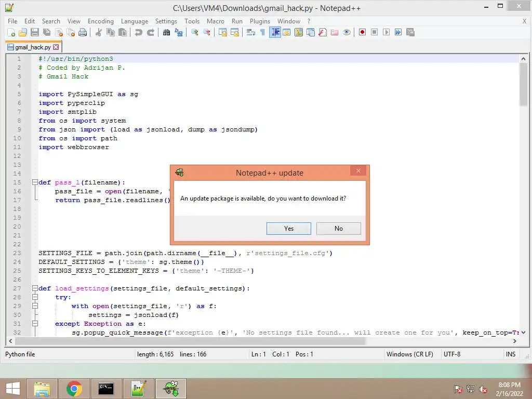Viewport: 532px width, 399px height.
Task: Click the Redo arrow icon
Action: pyautogui.click(x=150, y=32)
